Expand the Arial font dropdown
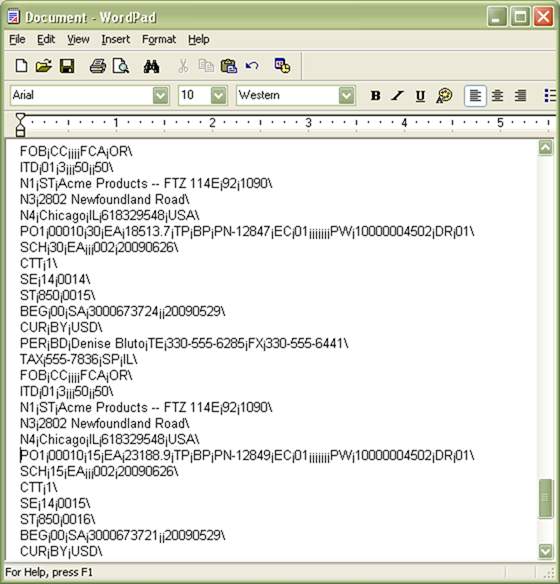The height and width of the screenshot is (584, 560). point(160,96)
